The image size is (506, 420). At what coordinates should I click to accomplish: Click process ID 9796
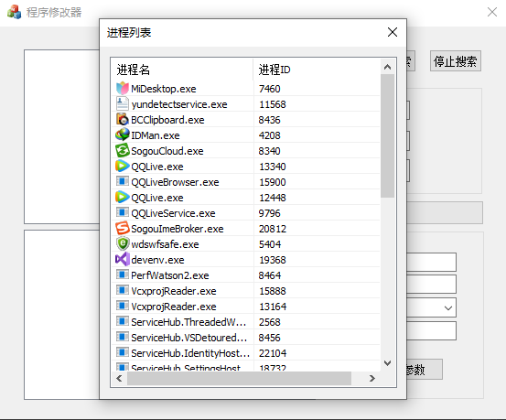pyautogui.click(x=269, y=213)
